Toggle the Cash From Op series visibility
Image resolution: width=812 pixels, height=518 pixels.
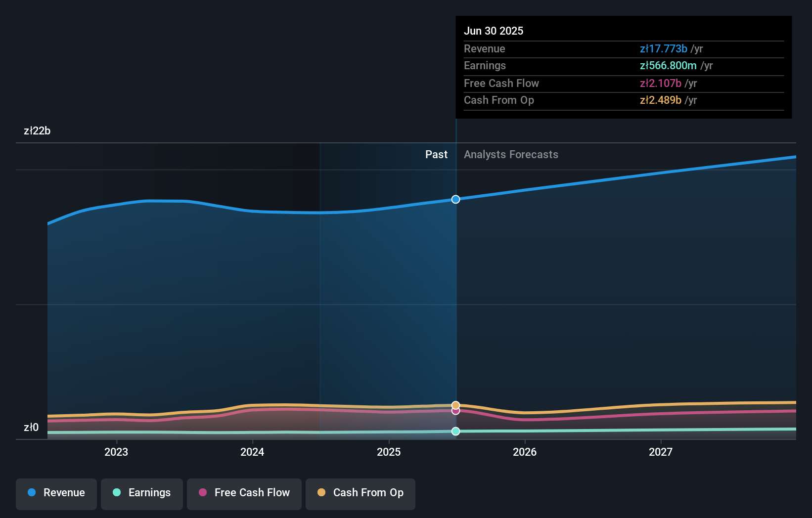click(x=361, y=493)
